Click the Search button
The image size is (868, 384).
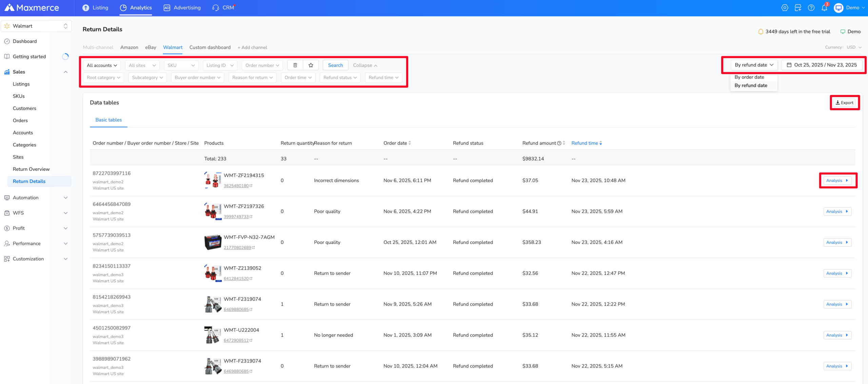(x=335, y=65)
